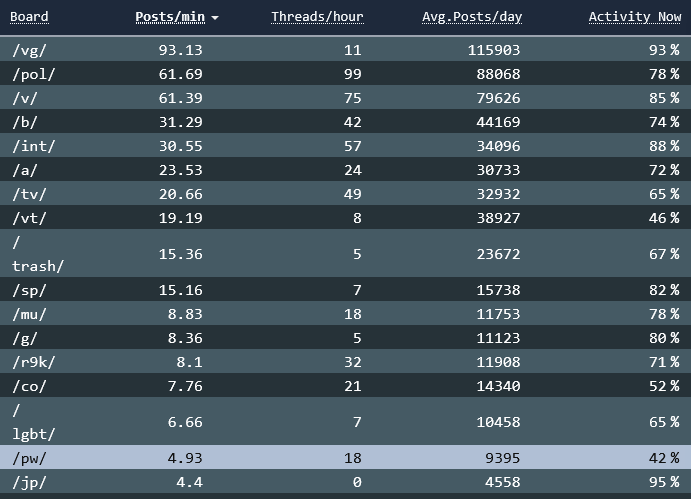Click the 79626 average posts value
The height and width of the screenshot is (499, 691).
[498, 98]
